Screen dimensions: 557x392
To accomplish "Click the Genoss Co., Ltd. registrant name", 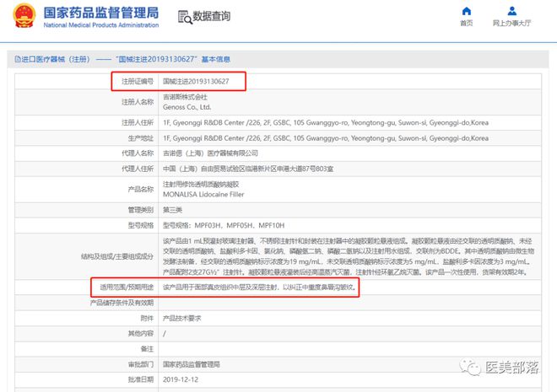I will pos(187,107).
